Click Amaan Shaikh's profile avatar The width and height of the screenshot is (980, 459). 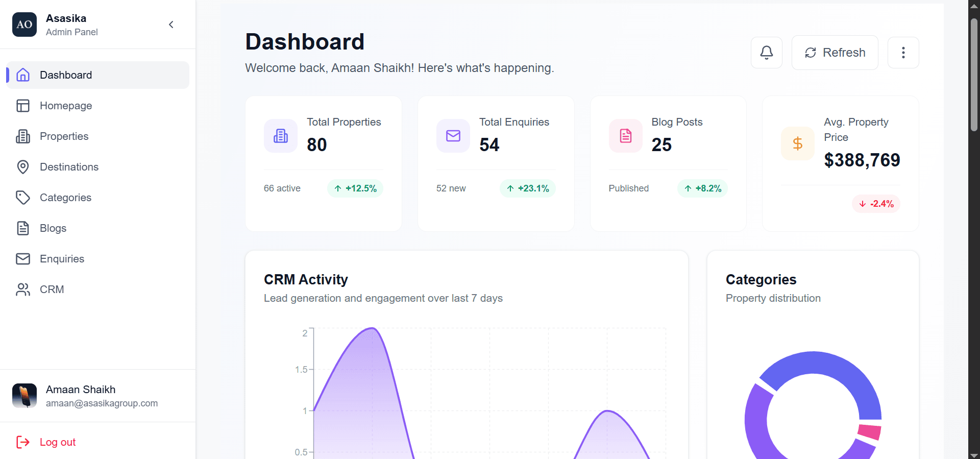(24, 396)
